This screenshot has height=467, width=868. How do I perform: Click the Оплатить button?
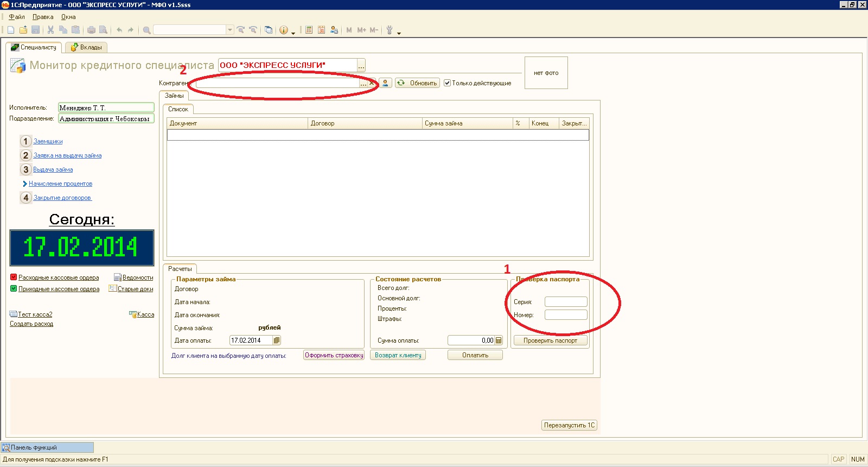click(x=475, y=355)
